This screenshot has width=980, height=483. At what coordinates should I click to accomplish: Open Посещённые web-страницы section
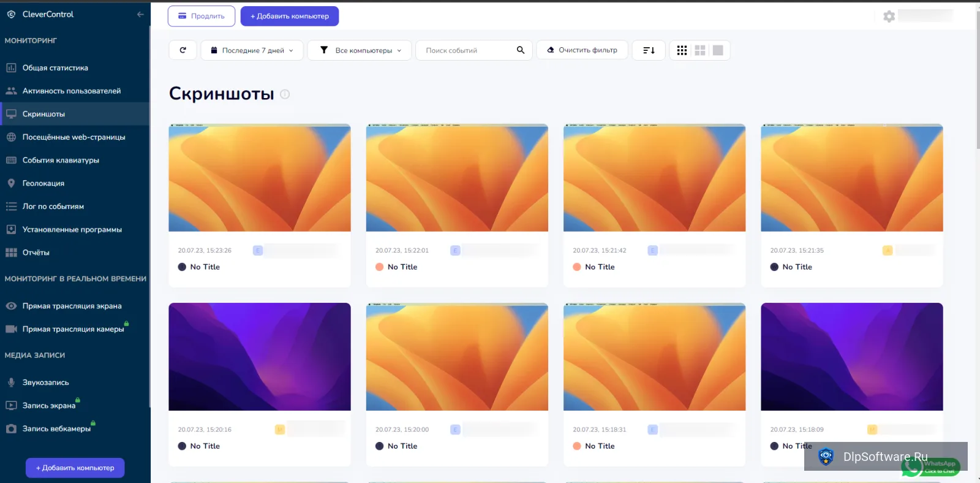75,137
